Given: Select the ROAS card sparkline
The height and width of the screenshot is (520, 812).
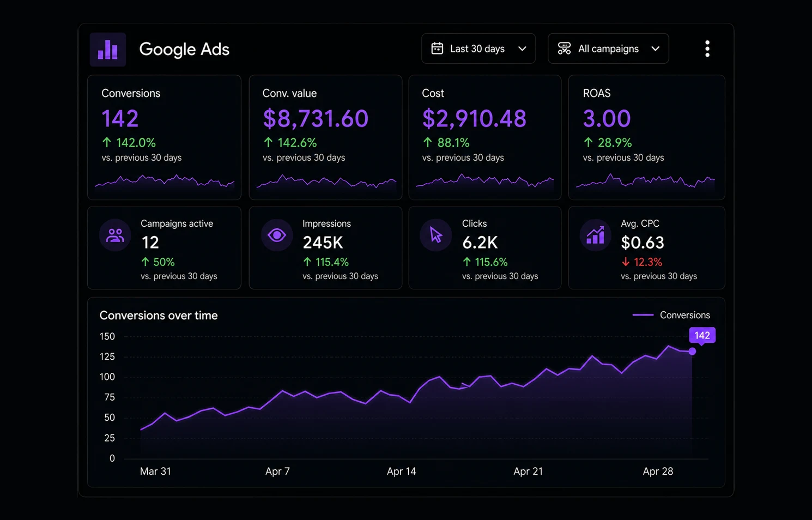Looking at the screenshot, I should (646, 181).
